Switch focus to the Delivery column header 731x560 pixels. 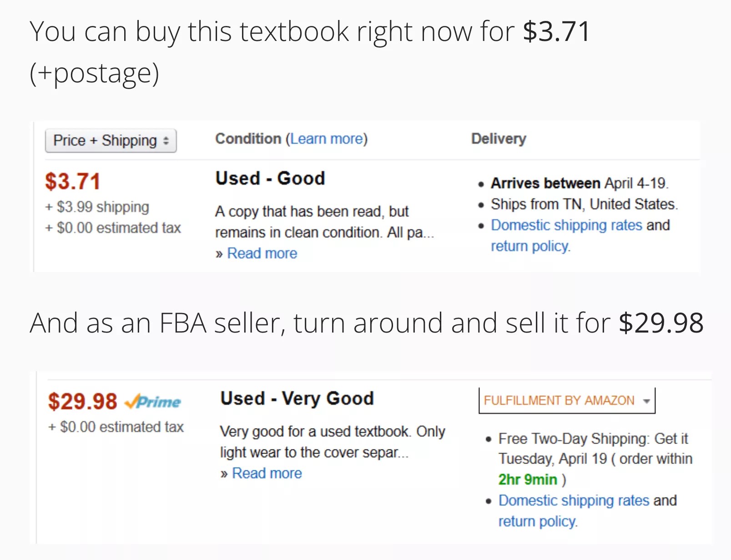pyautogui.click(x=498, y=139)
